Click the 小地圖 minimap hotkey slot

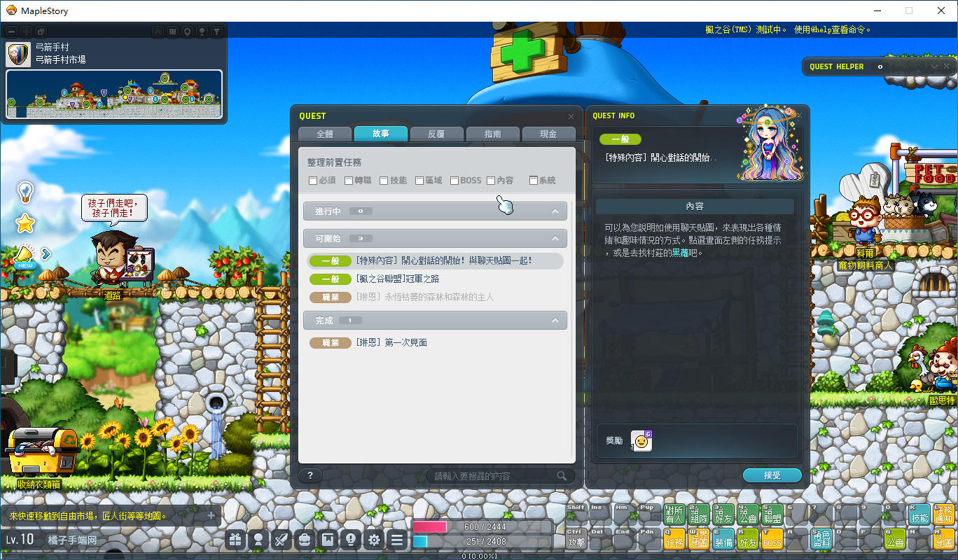(x=944, y=538)
